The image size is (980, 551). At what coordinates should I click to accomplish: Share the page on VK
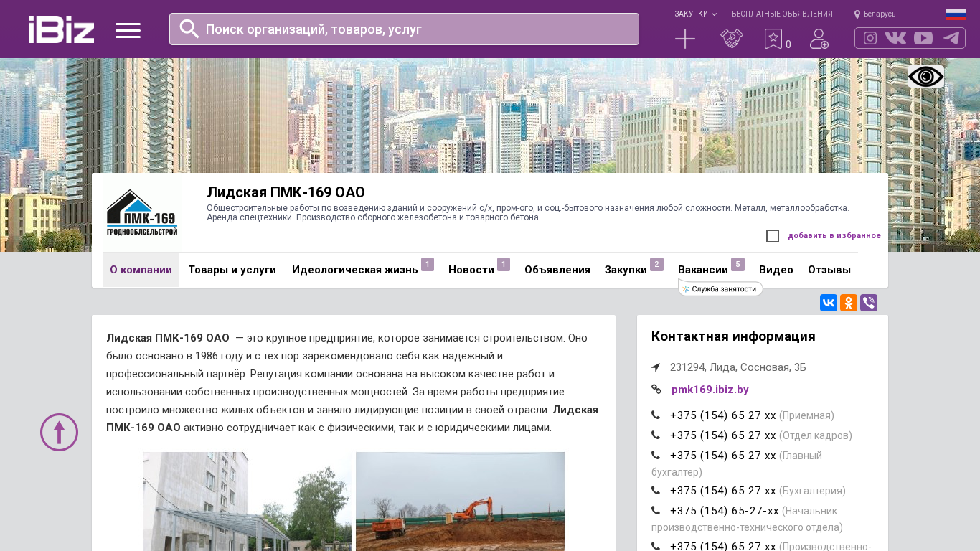(x=829, y=303)
